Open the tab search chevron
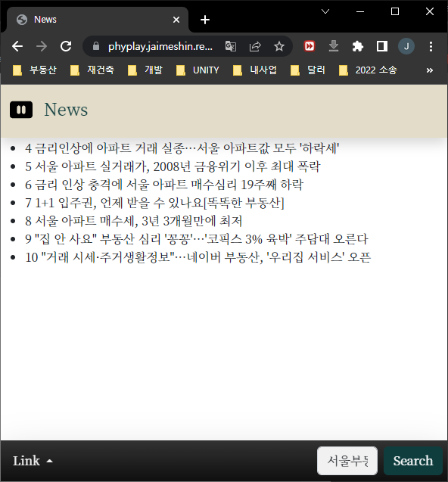This screenshot has width=448, height=482. click(x=325, y=11)
